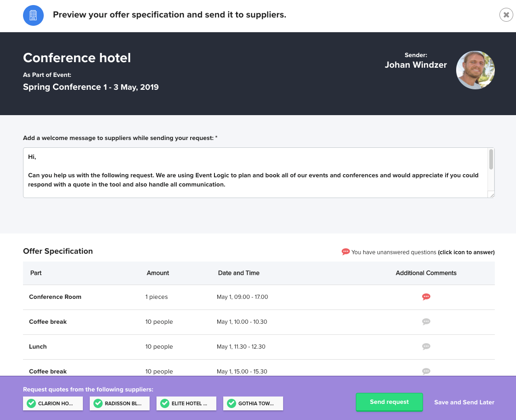Click the Send request button

point(389,402)
